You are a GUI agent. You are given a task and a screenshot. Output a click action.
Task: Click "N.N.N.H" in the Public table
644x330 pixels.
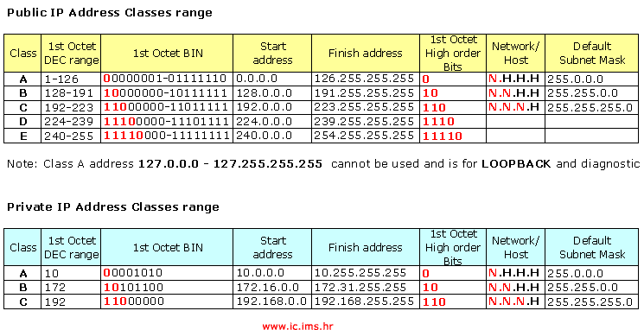[x=513, y=107]
